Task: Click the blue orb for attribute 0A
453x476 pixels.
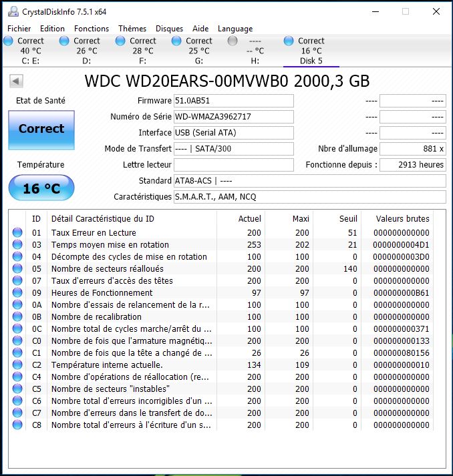Action: point(17,304)
